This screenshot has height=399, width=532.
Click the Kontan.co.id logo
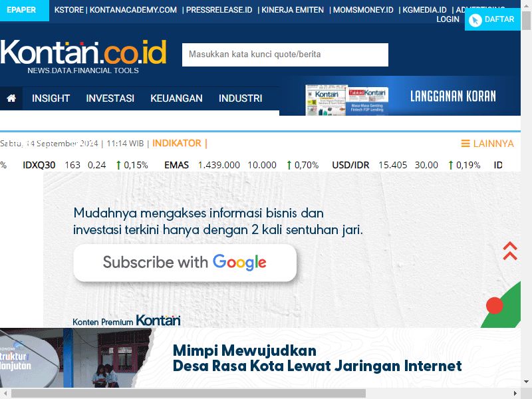click(83, 56)
